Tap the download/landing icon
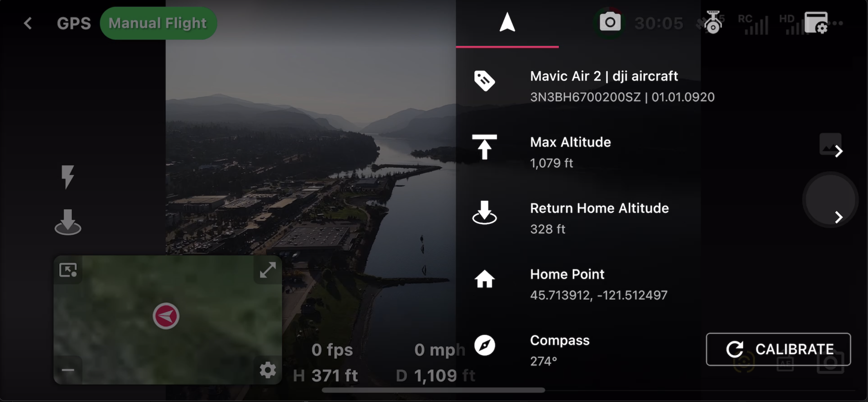Viewport: 868px width, 402px height. point(68,222)
